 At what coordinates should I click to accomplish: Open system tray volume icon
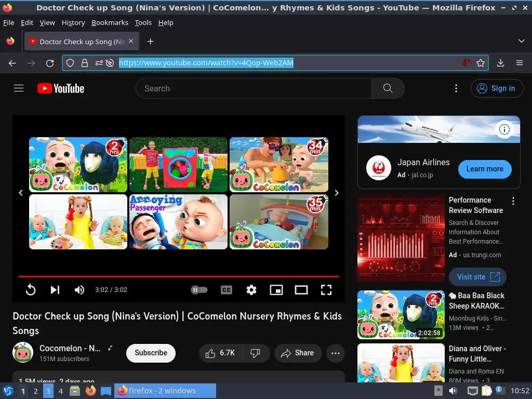point(453,391)
